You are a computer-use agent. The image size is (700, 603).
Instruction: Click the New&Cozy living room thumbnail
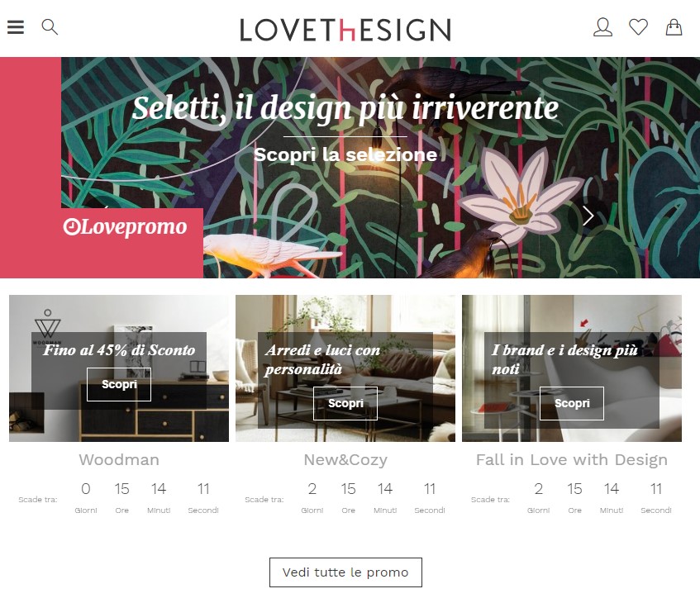[345, 368]
